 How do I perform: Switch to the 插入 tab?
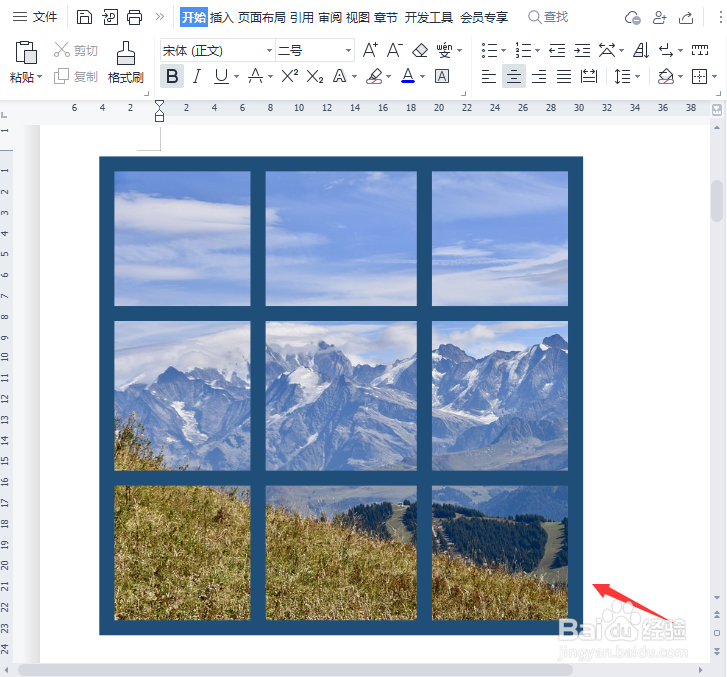pos(221,17)
